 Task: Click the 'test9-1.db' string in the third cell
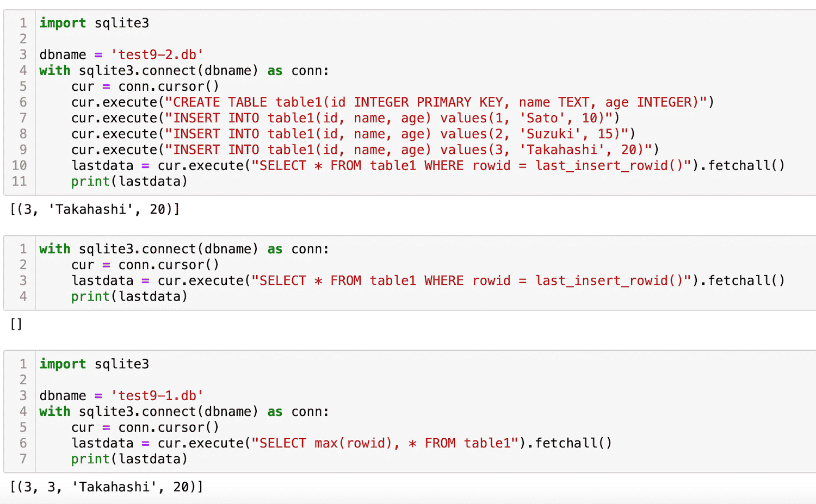tap(157, 395)
